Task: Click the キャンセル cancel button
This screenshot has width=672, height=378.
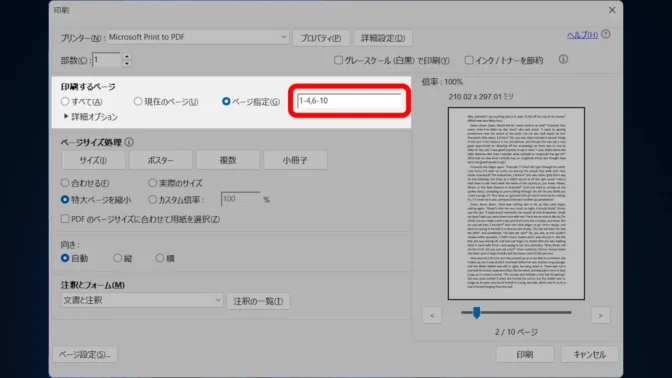Action: (x=589, y=354)
